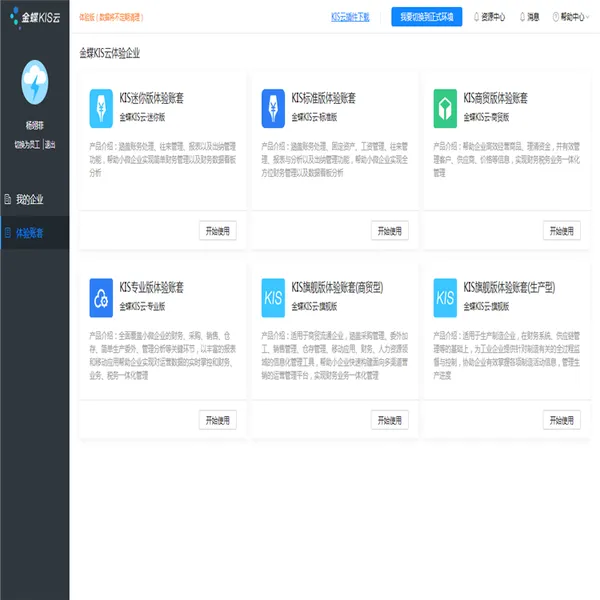Image resolution: width=600 pixels, height=600 pixels.
Task: Click 退出 logout link
Action: pos(50,145)
